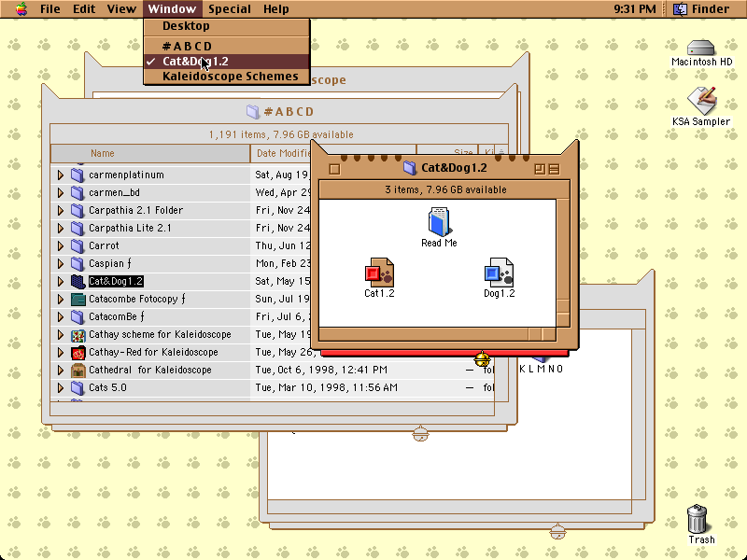Viewport: 747px width, 560px height.
Task: Click the Trash icon on desktop
Action: coord(698,519)
